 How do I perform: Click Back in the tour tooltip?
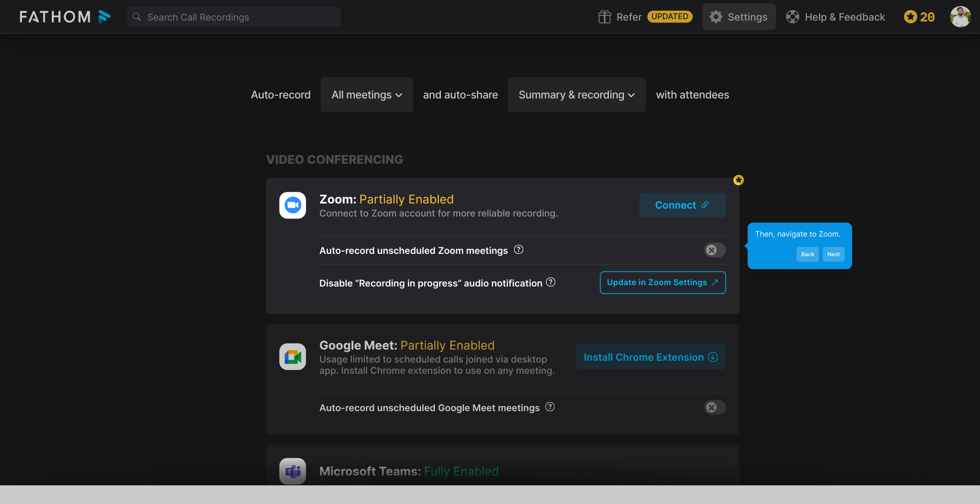tap(807, 254)
